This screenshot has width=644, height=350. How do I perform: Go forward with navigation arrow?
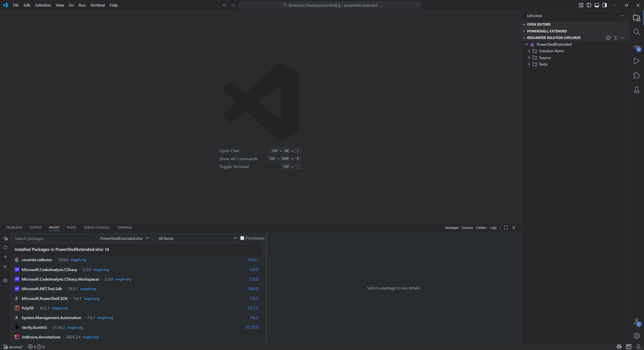(x=233, y=5)
